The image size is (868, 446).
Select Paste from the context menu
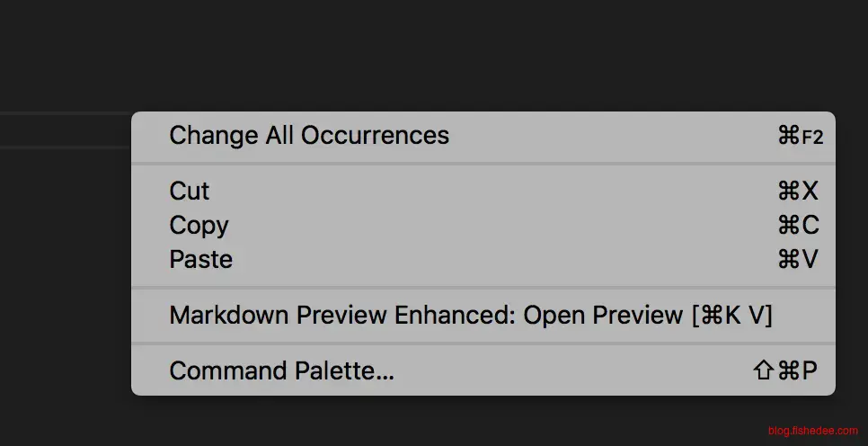tap(200, 260)
